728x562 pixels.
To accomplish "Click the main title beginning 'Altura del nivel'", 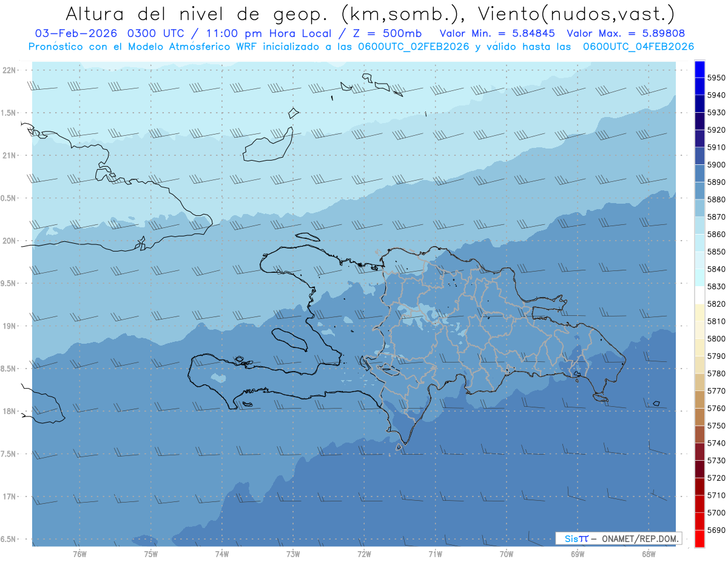I will click(369, 13).
